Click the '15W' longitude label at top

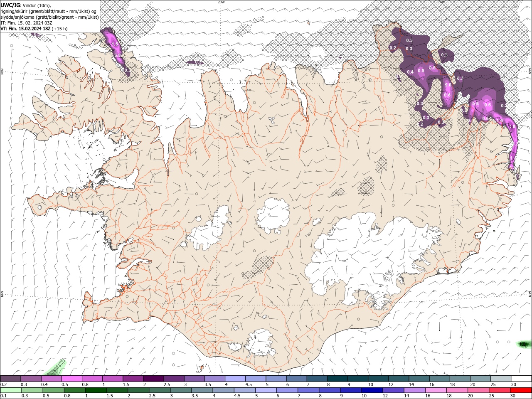click(x=440, y=2)
